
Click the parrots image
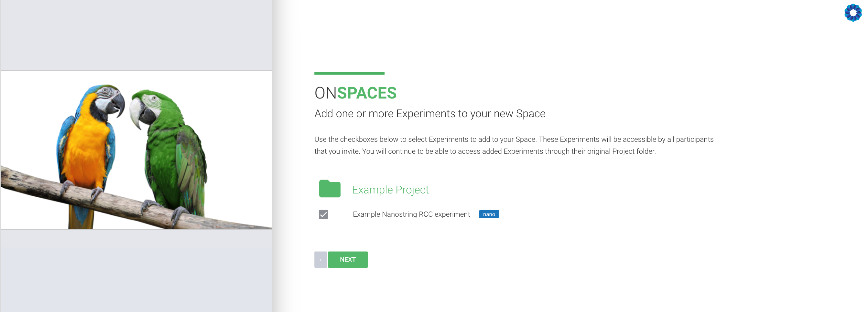[136, 150]
